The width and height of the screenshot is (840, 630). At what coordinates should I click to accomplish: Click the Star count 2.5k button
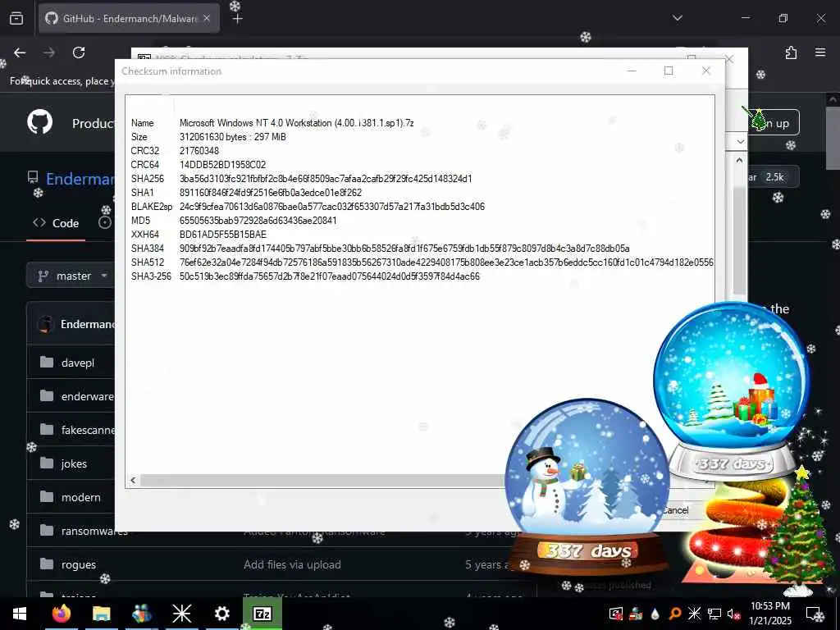click(x=774, y=177)
